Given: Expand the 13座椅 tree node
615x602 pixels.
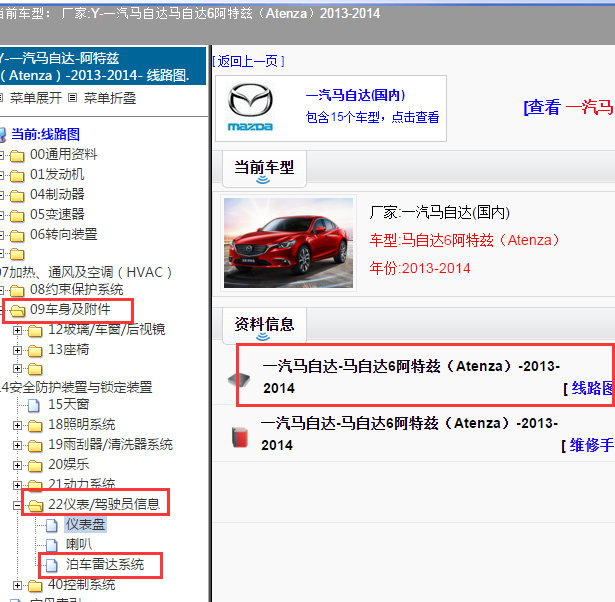Looking at the screenshot, I should [x=17, y=350].
